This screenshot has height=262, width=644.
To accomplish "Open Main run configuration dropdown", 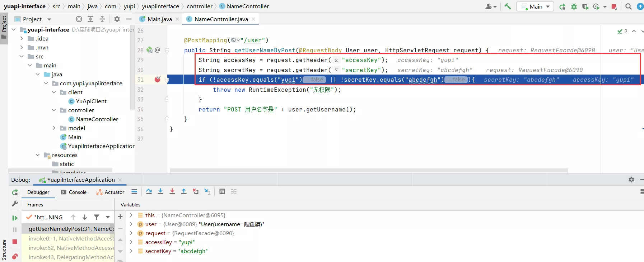I will pos(535,6).
